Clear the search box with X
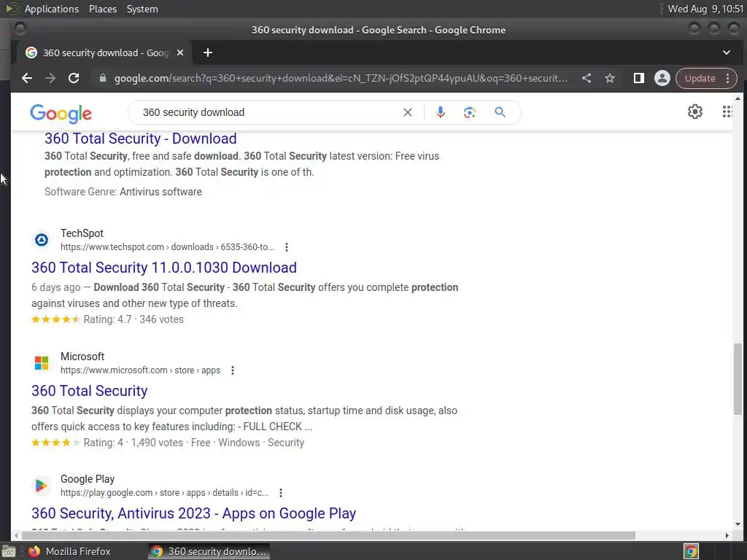 click(x=408, y=112)
